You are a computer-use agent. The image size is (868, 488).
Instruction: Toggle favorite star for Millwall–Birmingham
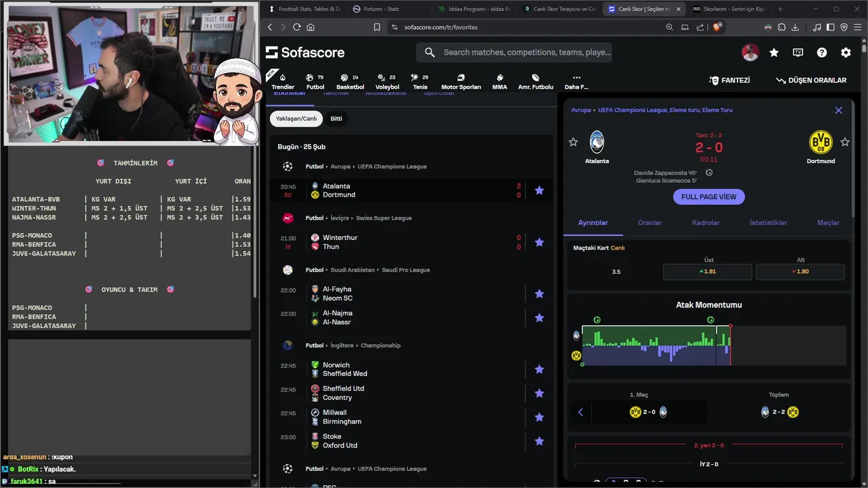(539, 417)
